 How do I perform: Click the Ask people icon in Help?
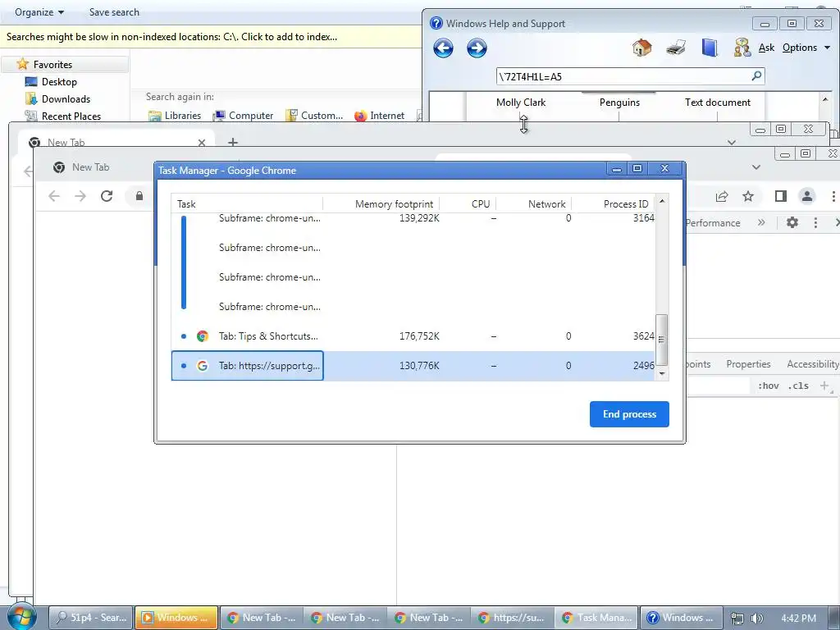[742, 48]
